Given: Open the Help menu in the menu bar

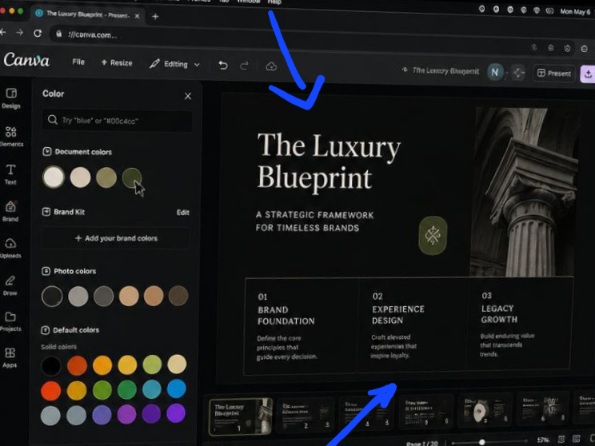Looking at the screenshot, I should point(274,2).
